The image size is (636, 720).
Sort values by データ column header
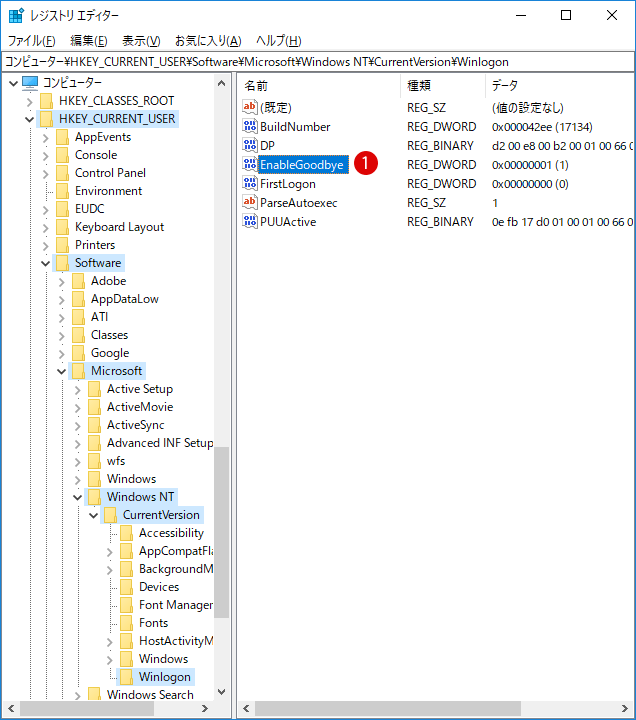tap(560, 85)
